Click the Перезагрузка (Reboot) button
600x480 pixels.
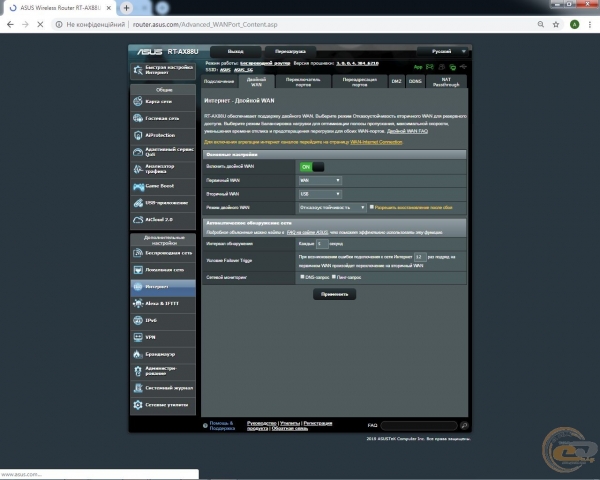[x=290, y=51]
